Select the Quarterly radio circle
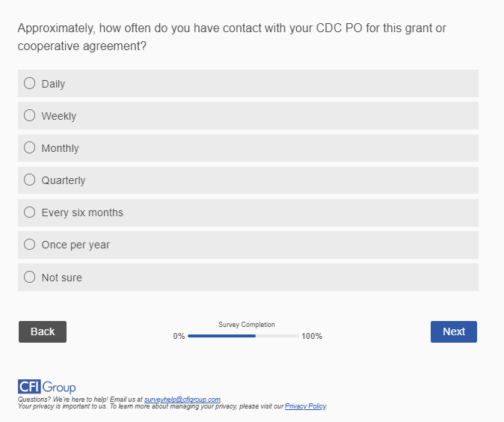 click(x=30, y=180)
